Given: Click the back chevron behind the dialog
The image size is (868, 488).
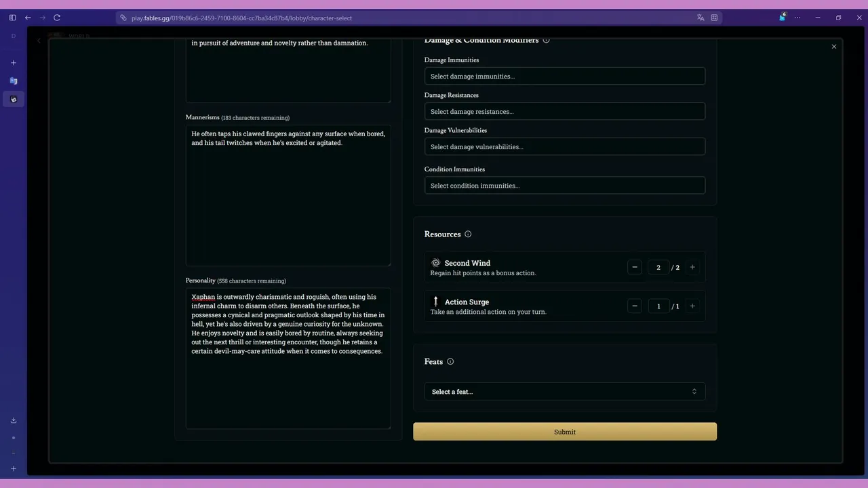Looking at the screenshot, I should (39, 41).
